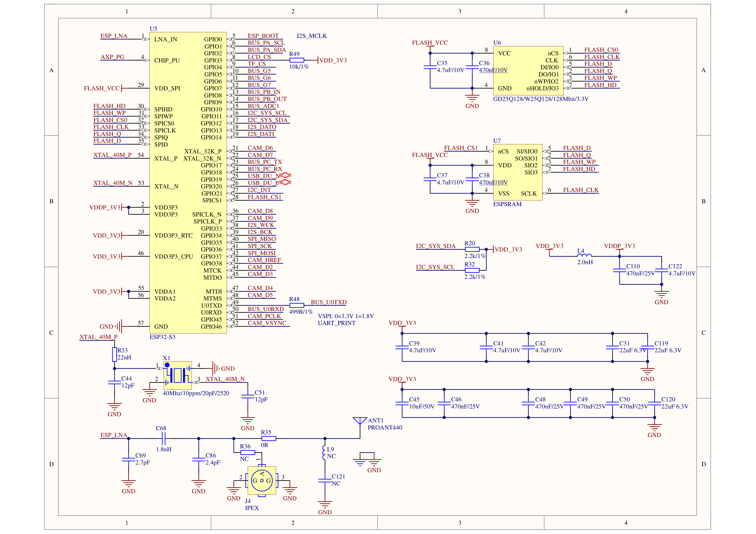Select the VSPI: 0=3.3V 1=1.8V note
The image size is (756, 534).
click(346, 316)
